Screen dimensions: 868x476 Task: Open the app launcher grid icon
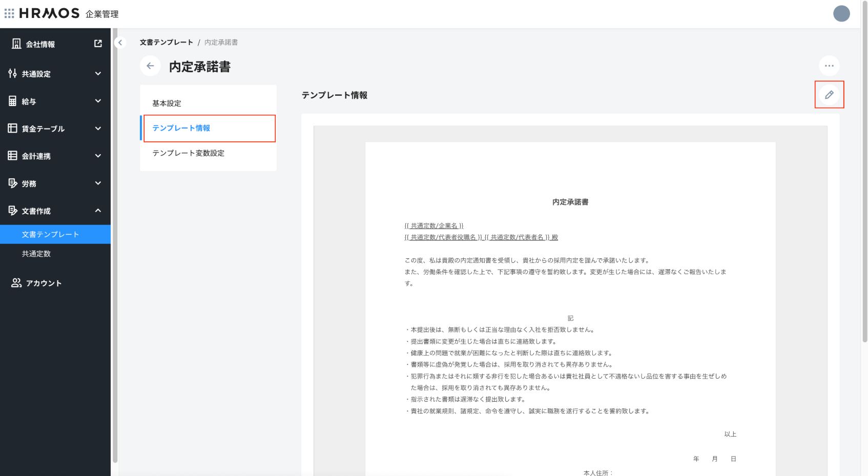(x=9, y=13)
